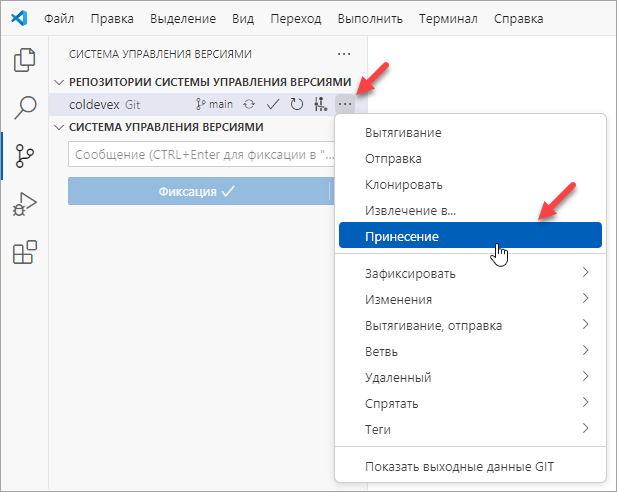
Task: Open the Explorer view in activity bar
Action: coord(24,60)
